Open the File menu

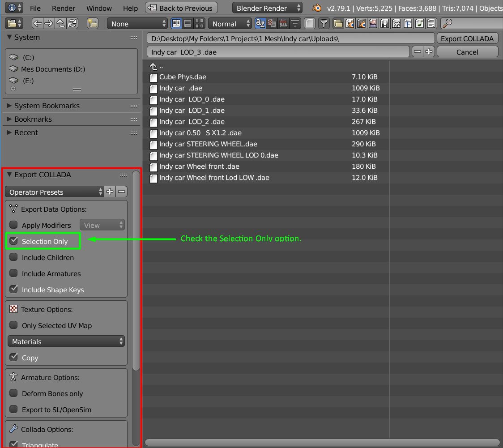coord(35,8)
